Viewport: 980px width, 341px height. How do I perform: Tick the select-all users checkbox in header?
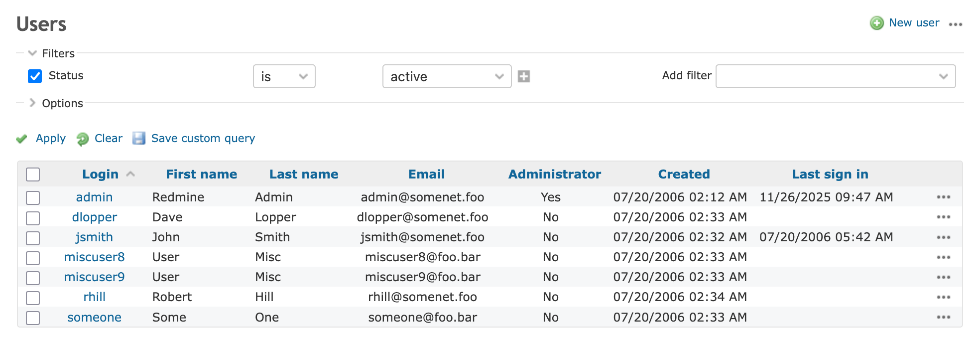point(33,174)
